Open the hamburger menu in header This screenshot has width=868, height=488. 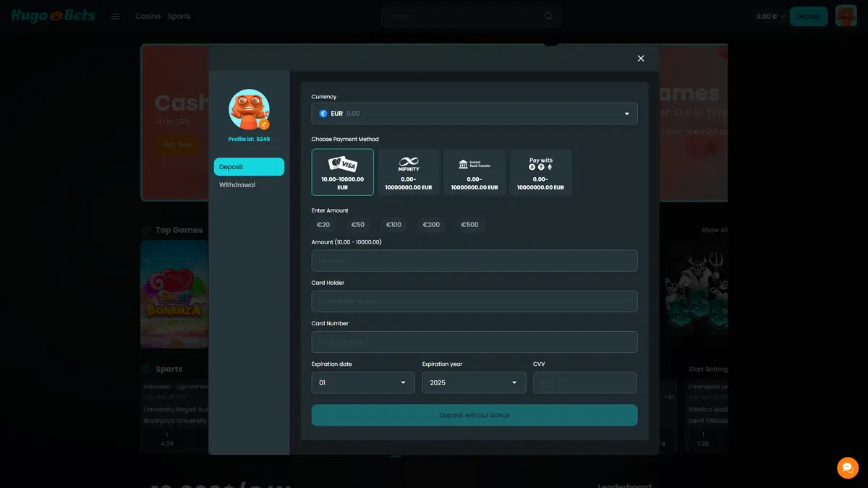pyautogui.click(x=115, y=17)
